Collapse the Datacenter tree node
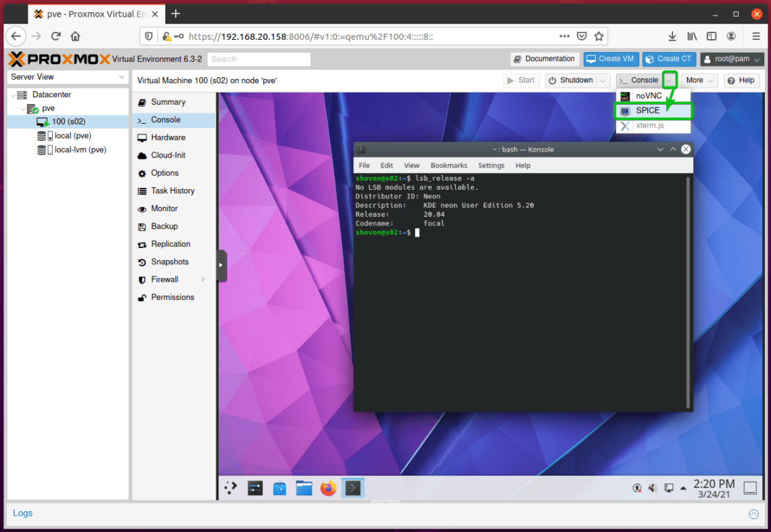This screenshot has height=532, width=771. click(13, 95)
